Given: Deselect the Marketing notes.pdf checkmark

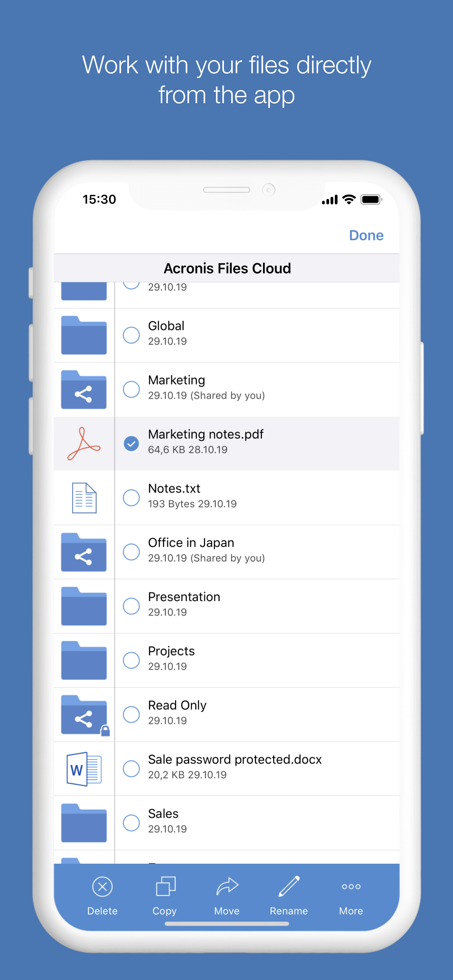Looking at the screenshot, I should pos(131,444).
